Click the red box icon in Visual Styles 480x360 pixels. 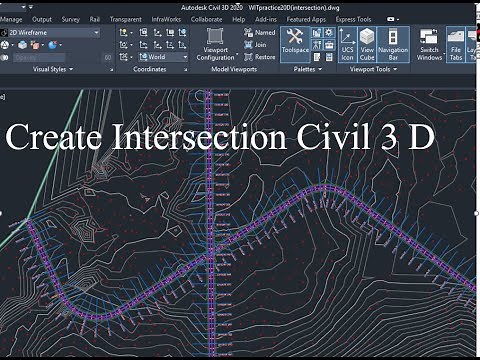pyautogui.click(x=35, y=45)
